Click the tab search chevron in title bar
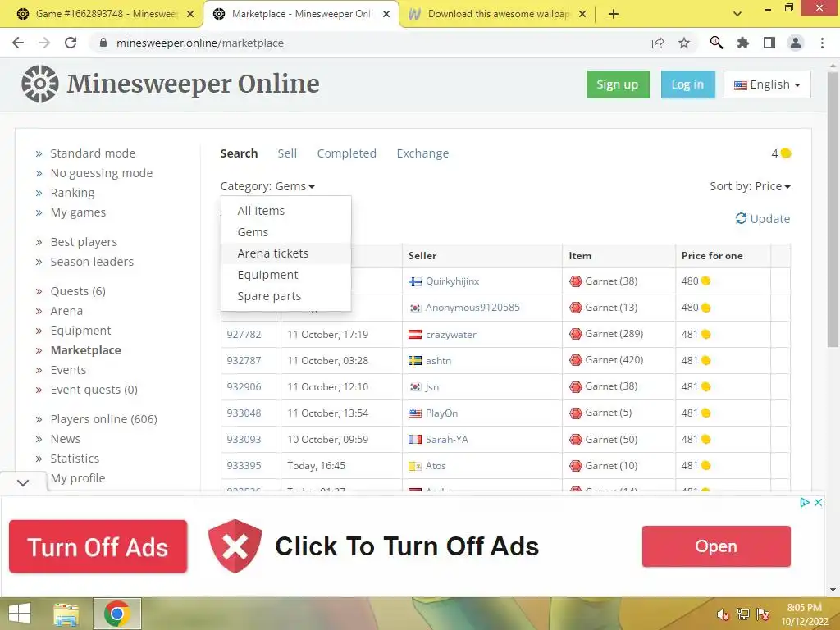The width and height of the screenshot is (840, 630). (737, 14)
